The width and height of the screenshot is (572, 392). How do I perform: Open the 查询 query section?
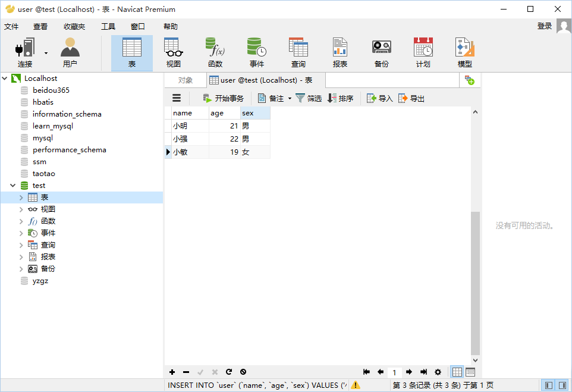[298, 53]
